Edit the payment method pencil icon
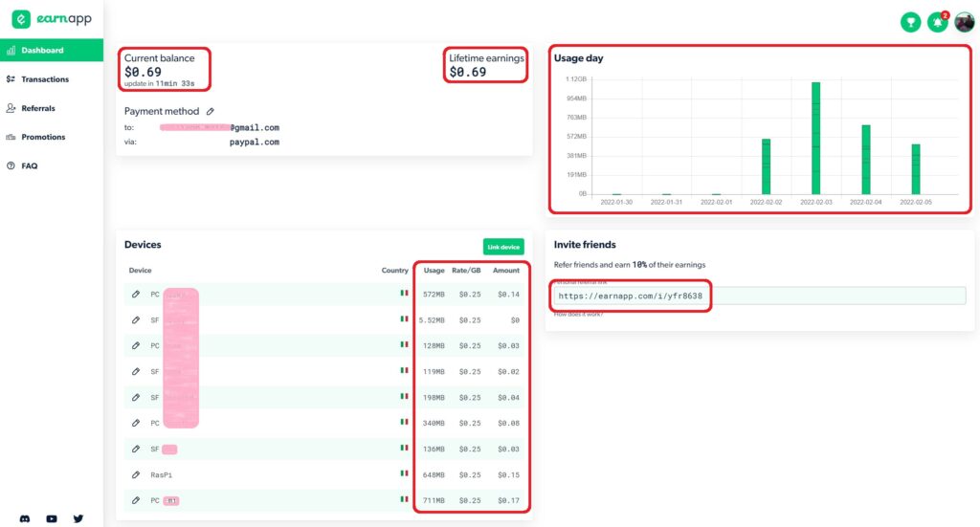 211,112
